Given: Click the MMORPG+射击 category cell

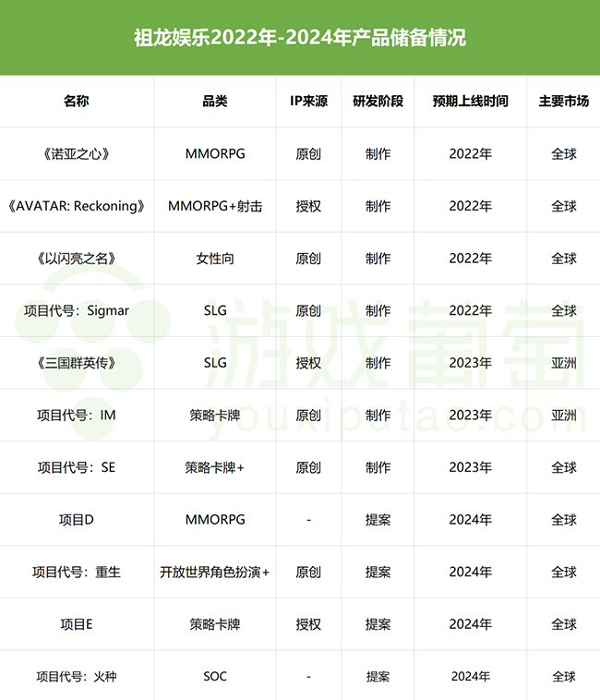Looking at the screenshot, I should (215, 206).
